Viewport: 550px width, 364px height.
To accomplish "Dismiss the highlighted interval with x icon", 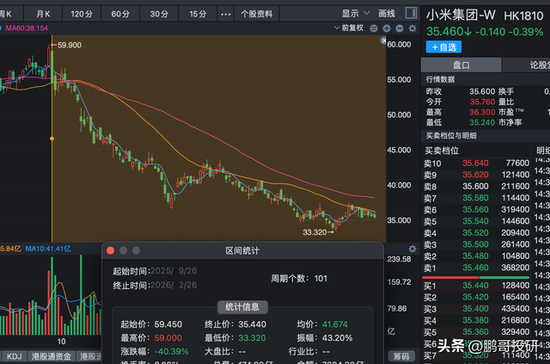I will [x=383, y=41].
